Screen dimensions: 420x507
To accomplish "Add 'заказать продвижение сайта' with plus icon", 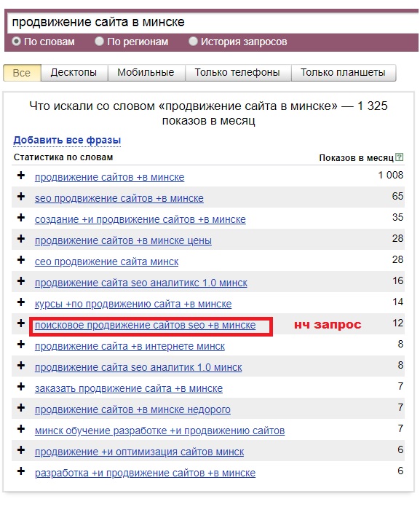I will tap(21, 387).
